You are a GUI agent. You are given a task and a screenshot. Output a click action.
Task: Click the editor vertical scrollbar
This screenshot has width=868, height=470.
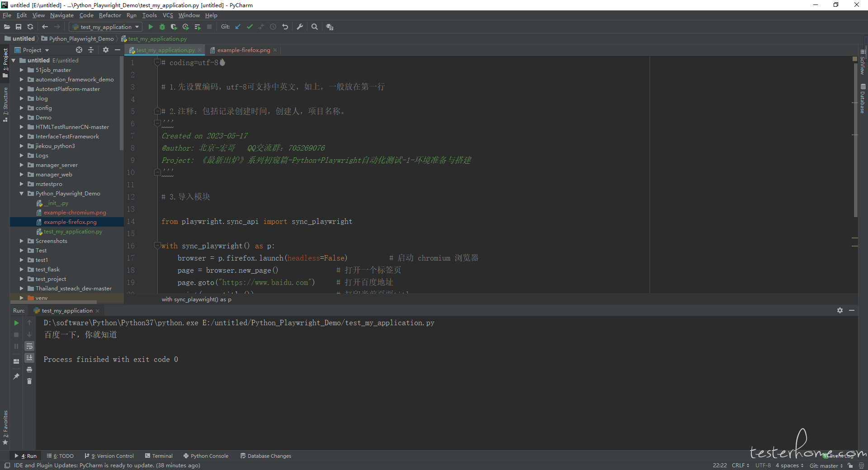pyautogui.click(x=855, y=140)
